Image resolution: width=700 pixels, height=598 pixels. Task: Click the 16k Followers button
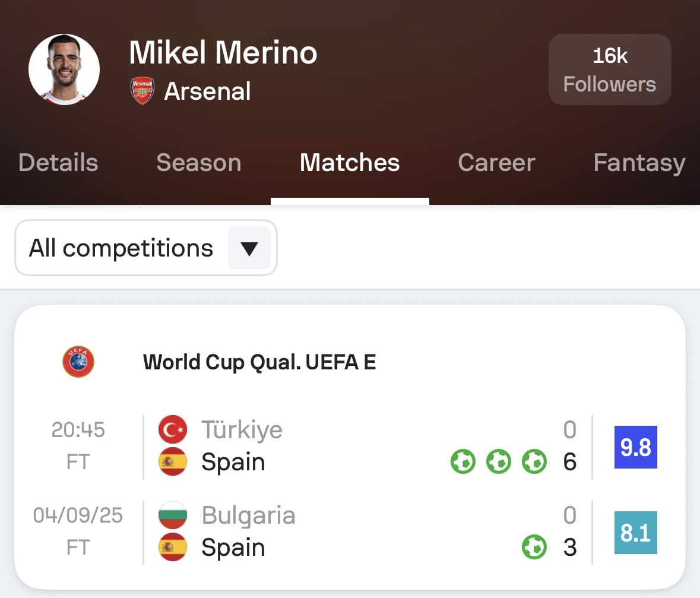(610, 69)
